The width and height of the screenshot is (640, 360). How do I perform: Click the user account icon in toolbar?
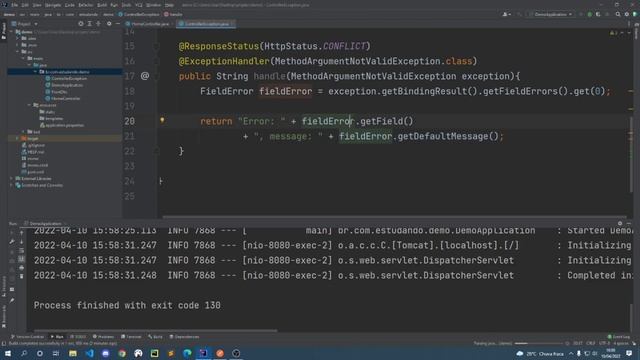[x=506, y=15]
